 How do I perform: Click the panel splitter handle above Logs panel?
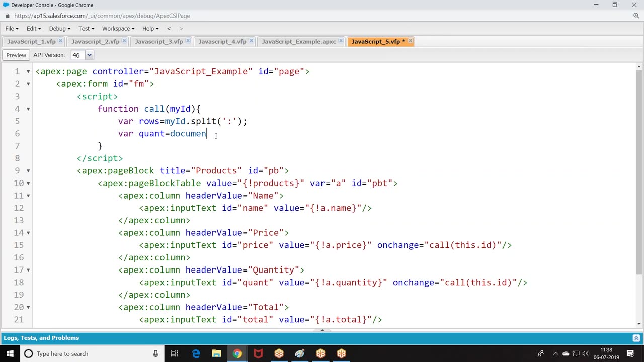tap(322, 330)
